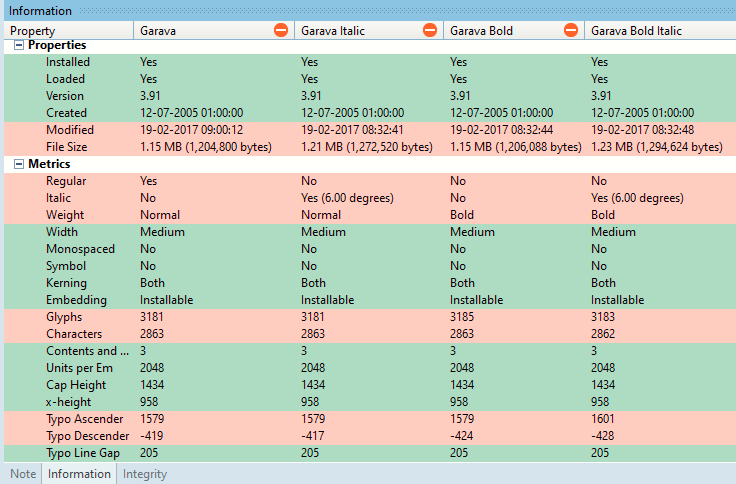Select the Created property row label
736x484 pixels.
click(66, 113)
